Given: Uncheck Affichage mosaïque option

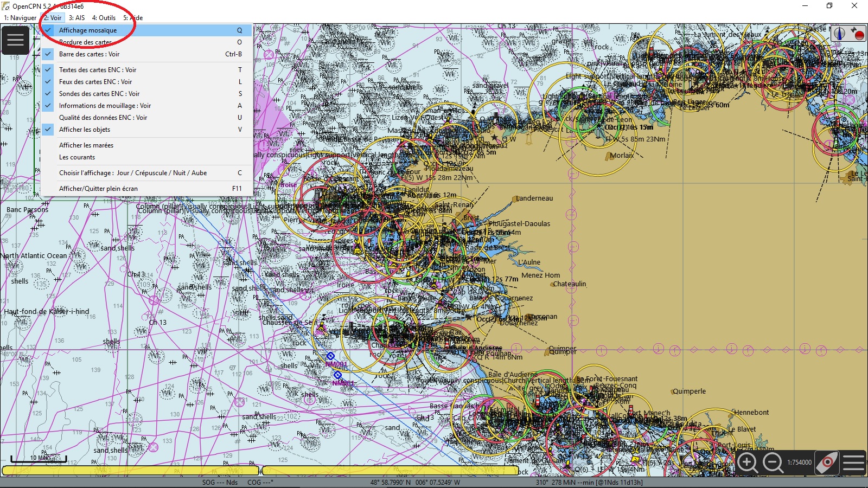Looking at the screenshot, I should tap(88, 30).
